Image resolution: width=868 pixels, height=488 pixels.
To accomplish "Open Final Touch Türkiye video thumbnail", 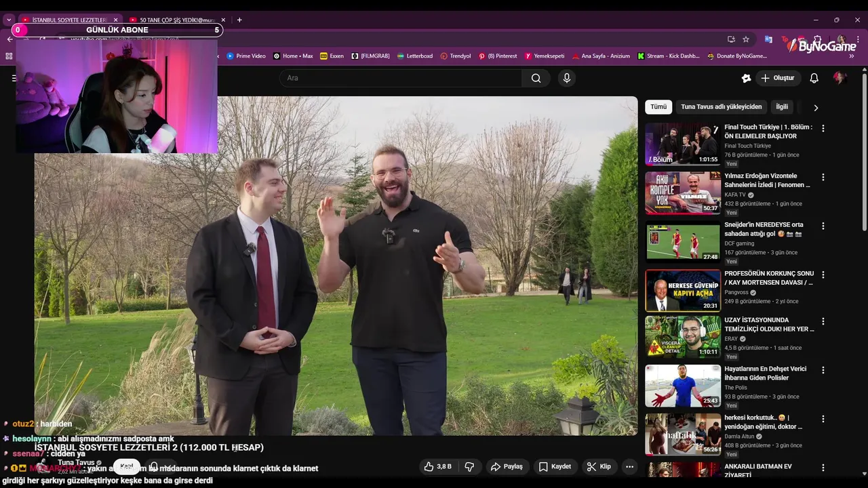I will (683, 144).
